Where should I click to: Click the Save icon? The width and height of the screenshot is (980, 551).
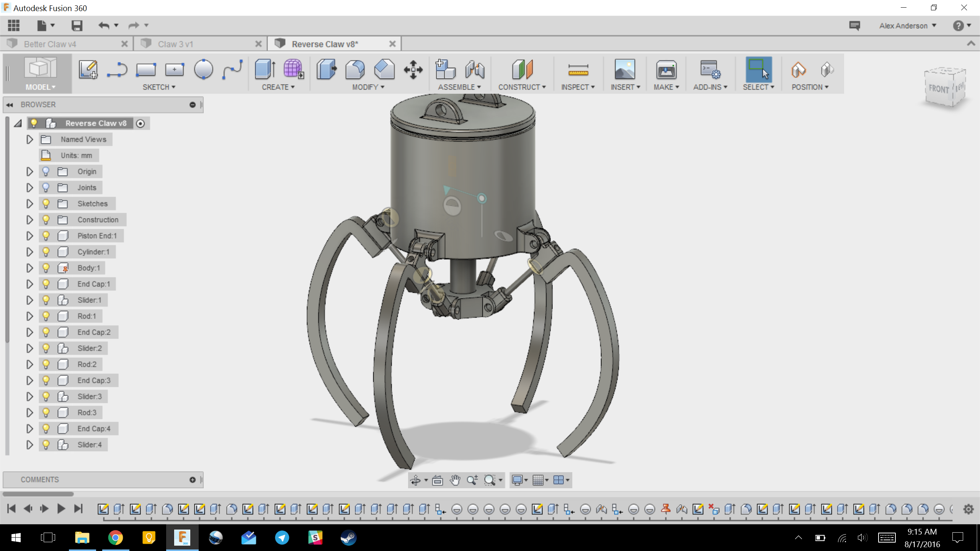[77, 26]
